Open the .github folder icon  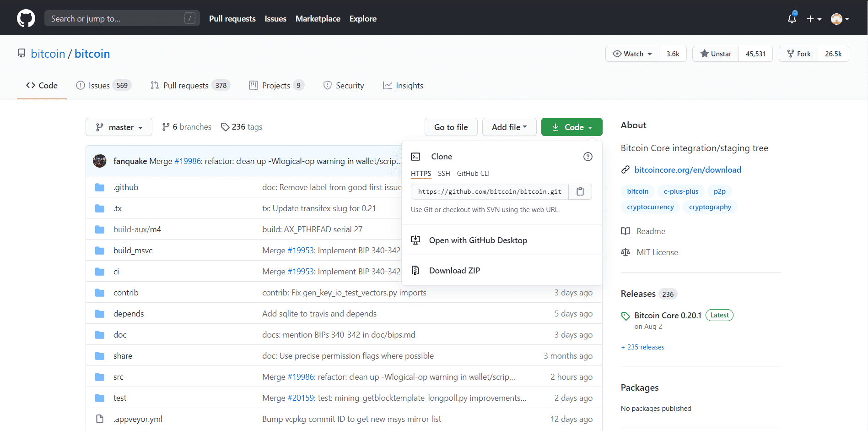(100, 187)
